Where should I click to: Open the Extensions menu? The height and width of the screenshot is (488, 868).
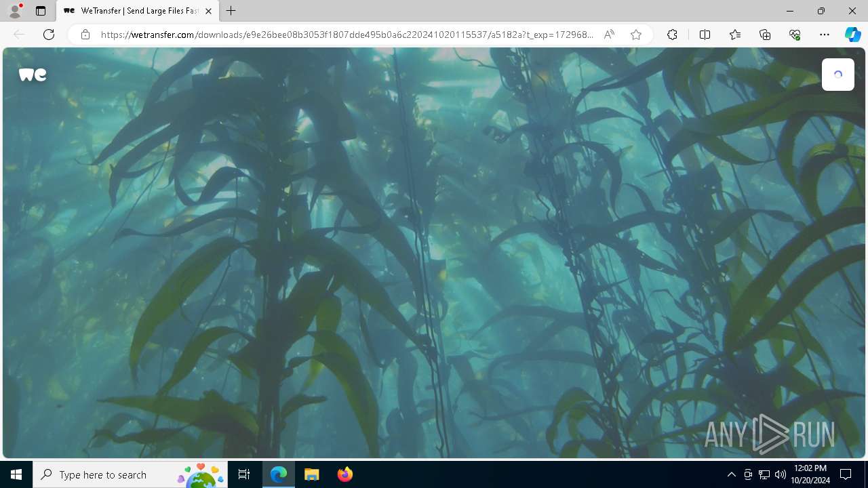pyautogui.click(x=672, y=35)
